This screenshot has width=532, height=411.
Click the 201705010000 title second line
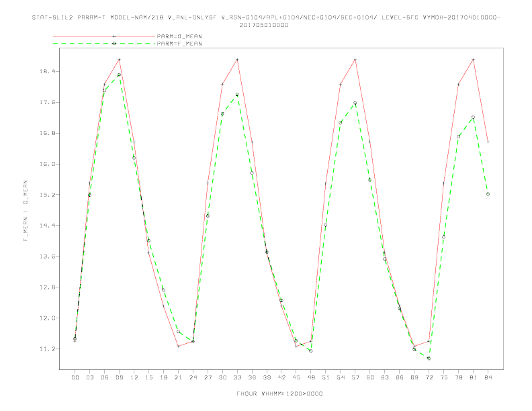(x=264, y=25)
